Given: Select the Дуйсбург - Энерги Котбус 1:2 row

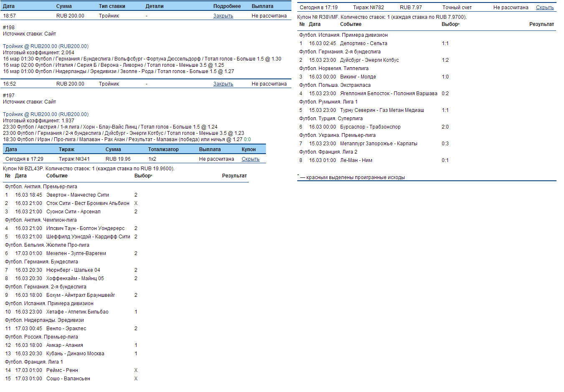Looking at the screenshot, I should pyautogui.click(x=427, y=60).
